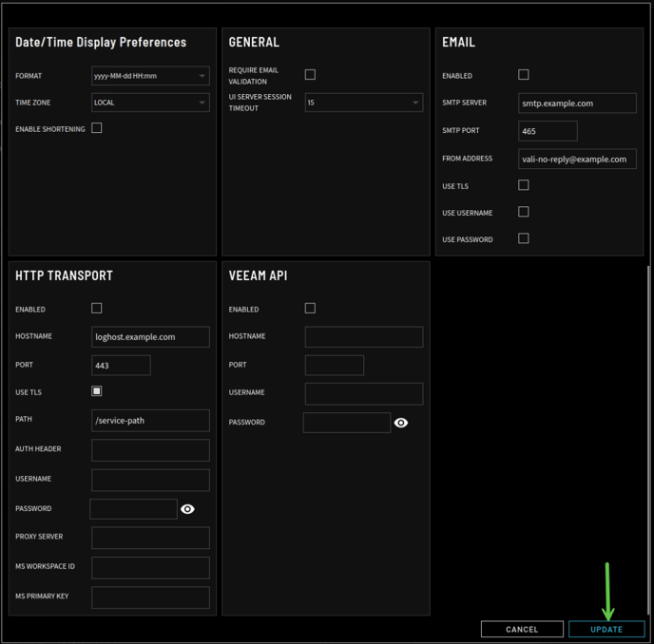Edit the SMTP Server field
The height and width of the screenshot is (644, 654).
[x=577, y=103]
